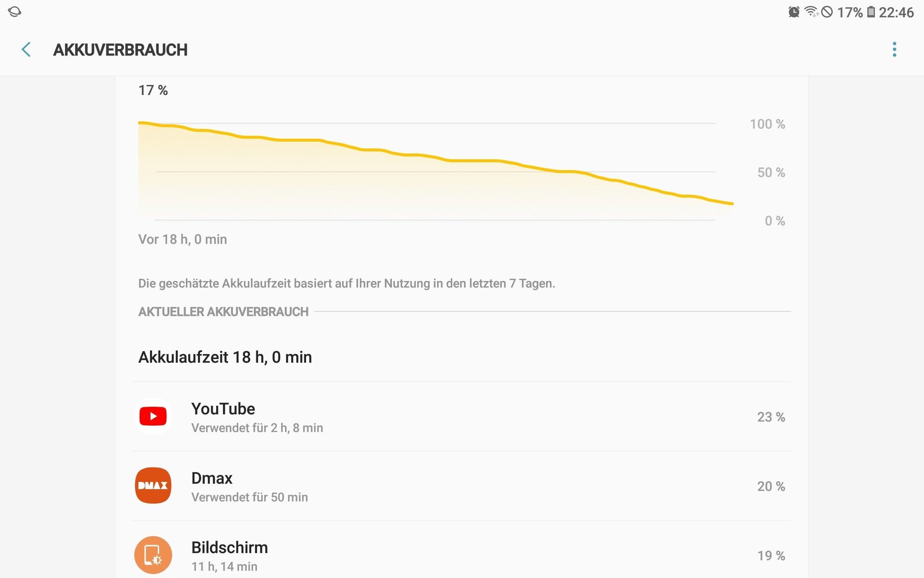This screenshot has height=578, width=924.
Task: Tap the planet icon in top-left corner
Action: [14, 12]
